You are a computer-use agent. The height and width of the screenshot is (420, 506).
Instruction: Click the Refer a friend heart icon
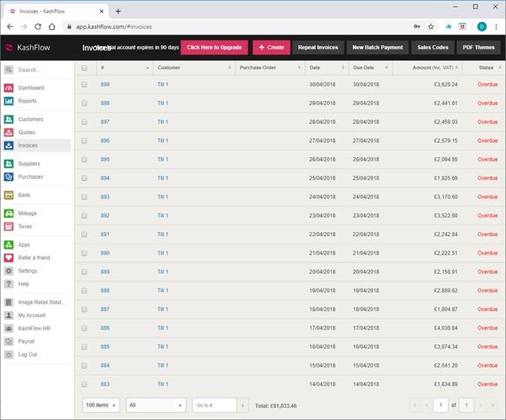pos(9,258)
